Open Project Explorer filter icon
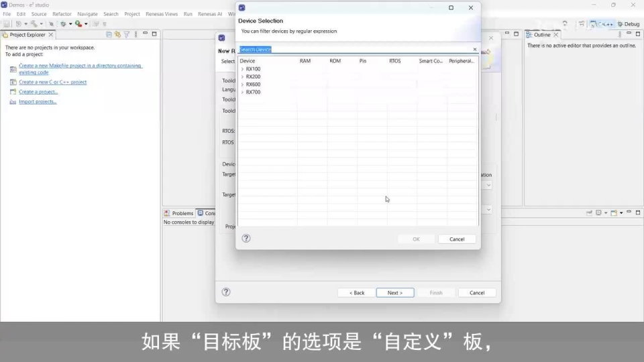The width and height of the screenshot is (644, 362). pos(127,34)
